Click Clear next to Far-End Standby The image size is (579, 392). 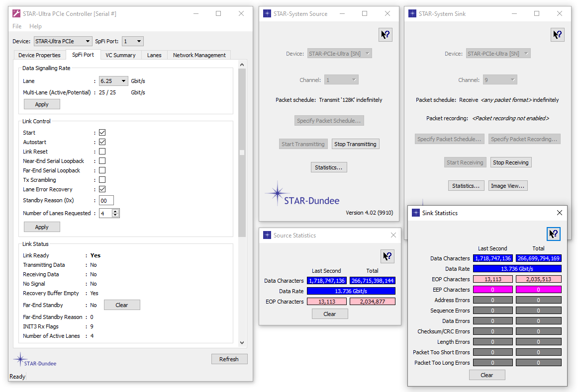click(x=122, y=305)
